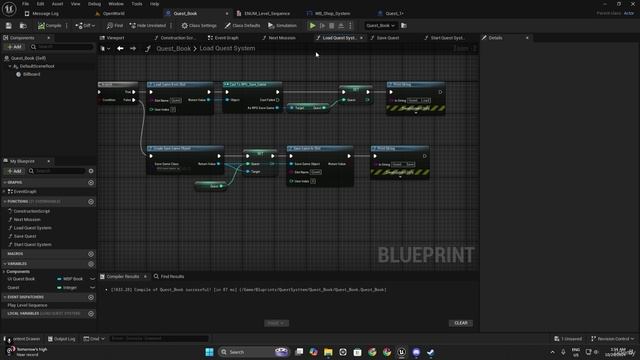Save the current blueprint asset

click(9, 26)
